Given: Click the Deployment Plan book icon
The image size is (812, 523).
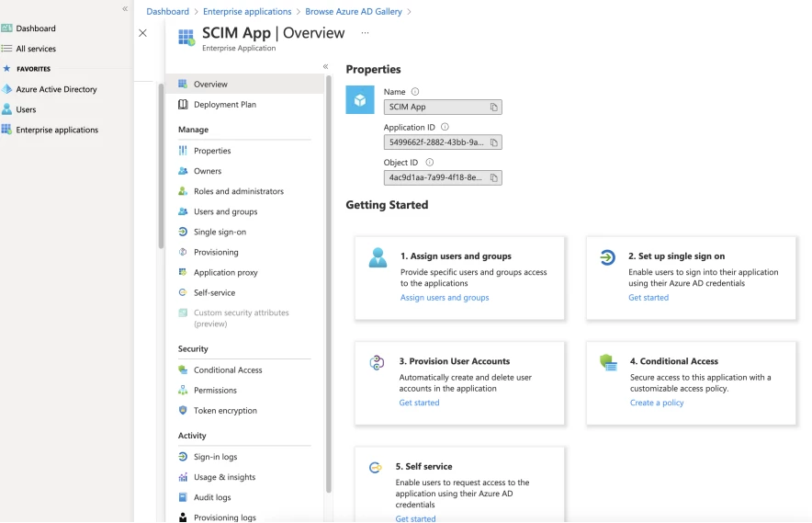Looking at the screenshot, I should click(x=183, y=104).
